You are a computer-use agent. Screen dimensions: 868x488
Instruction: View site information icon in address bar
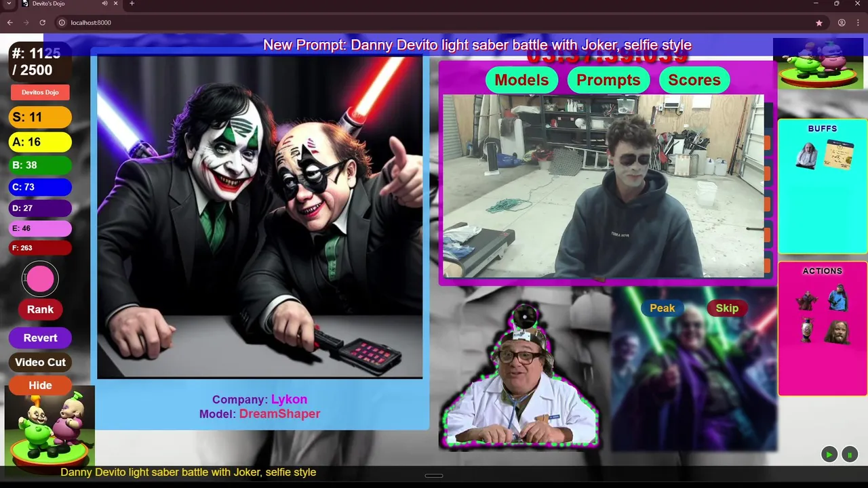[62, 22]
